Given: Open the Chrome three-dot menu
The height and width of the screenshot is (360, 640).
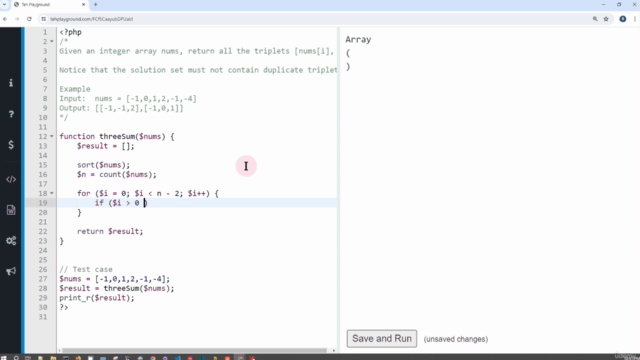Looking at the screenshot, I should [x=635, y=19].
